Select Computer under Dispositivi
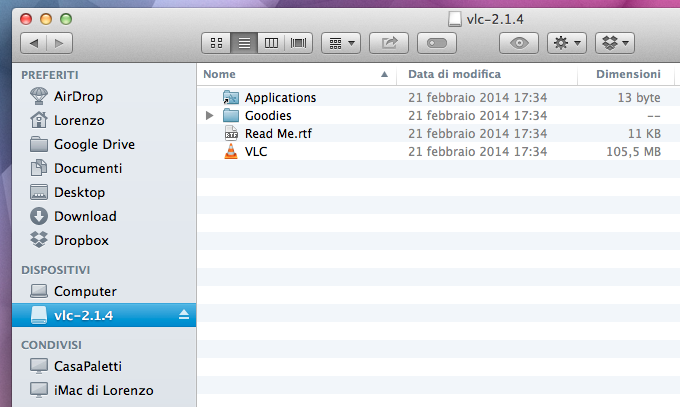Screen dimensions: 680x407 [104, 291]
